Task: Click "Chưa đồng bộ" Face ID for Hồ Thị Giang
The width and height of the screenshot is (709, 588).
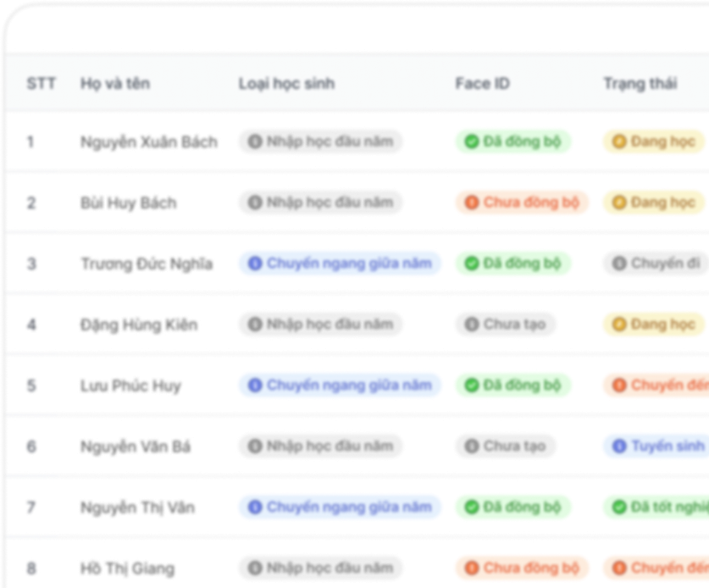Action: pos(523,568)
